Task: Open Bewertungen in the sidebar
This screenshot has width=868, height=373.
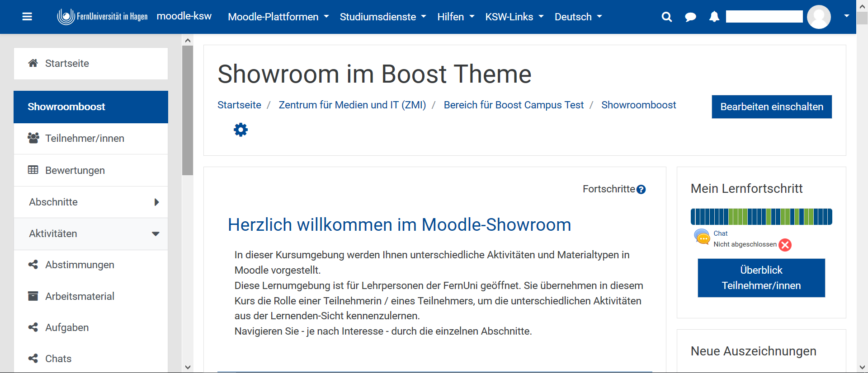Action: coord(91,170)
